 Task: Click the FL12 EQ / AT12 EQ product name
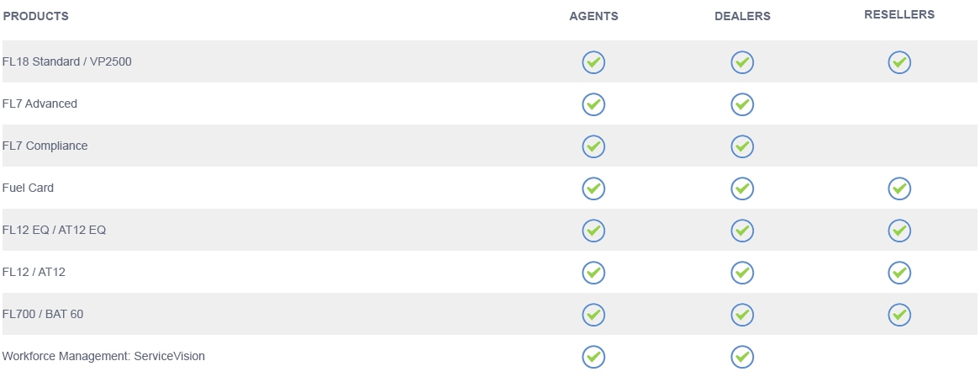click(54, 230)
